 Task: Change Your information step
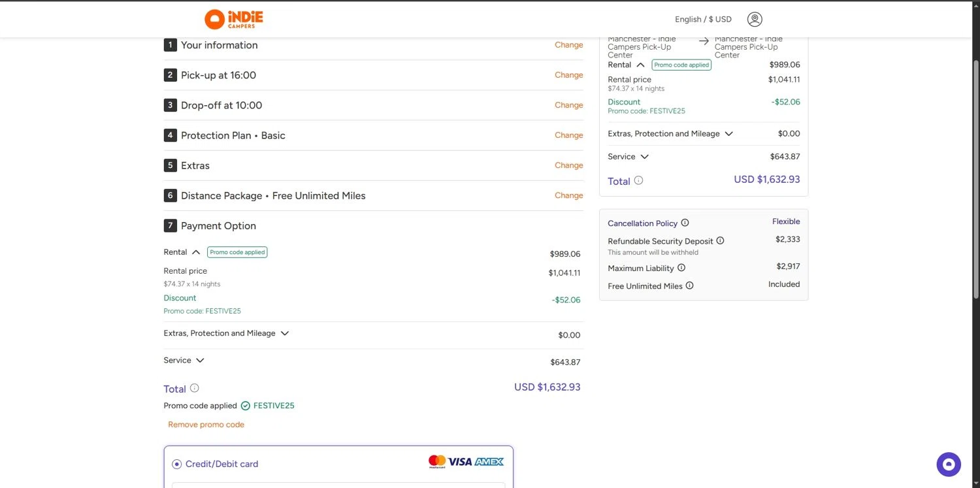click(569, 45)
